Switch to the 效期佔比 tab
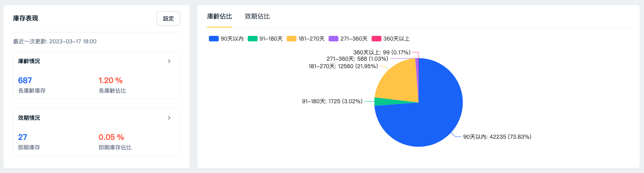The image size is (644, 173). coord(257,17)
